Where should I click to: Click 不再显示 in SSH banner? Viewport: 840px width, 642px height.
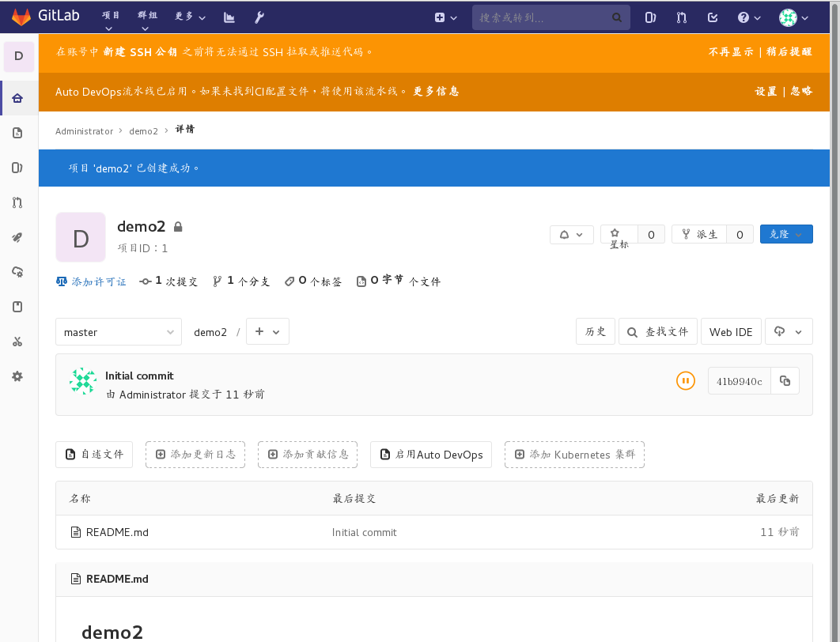coord(731,52)
